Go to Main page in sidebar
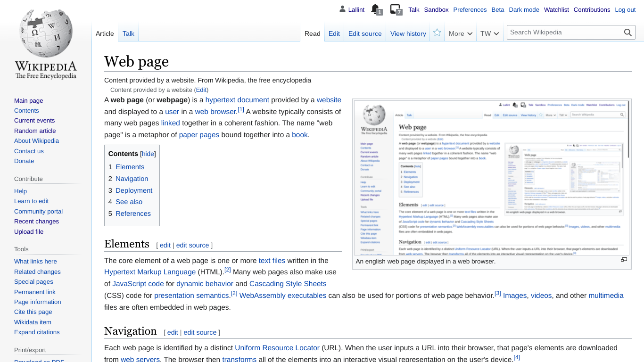 click(x=28, y=100)
